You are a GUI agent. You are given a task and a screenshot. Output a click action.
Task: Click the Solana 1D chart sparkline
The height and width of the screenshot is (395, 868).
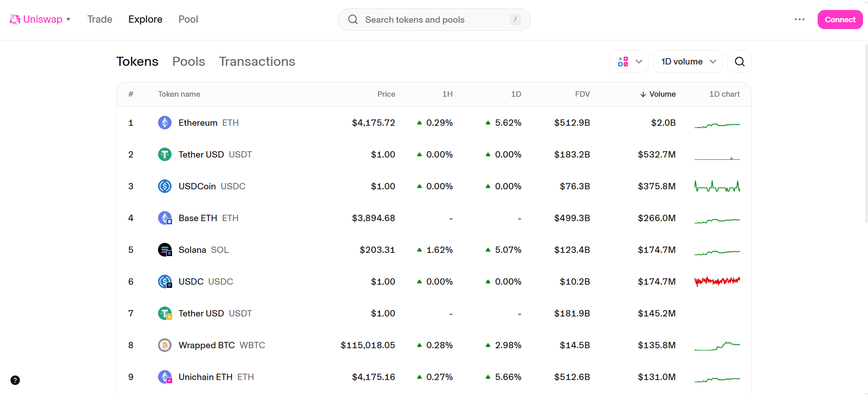tap(717, 252)
